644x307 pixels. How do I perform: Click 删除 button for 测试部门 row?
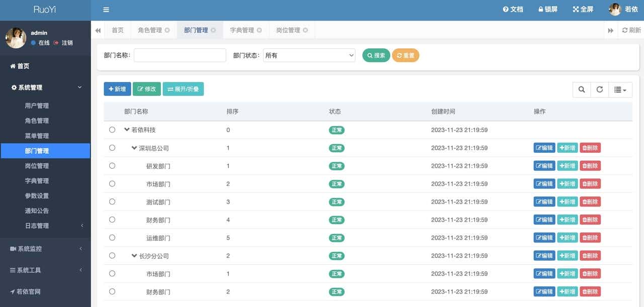pyautogui.click(x=590, y=202)
